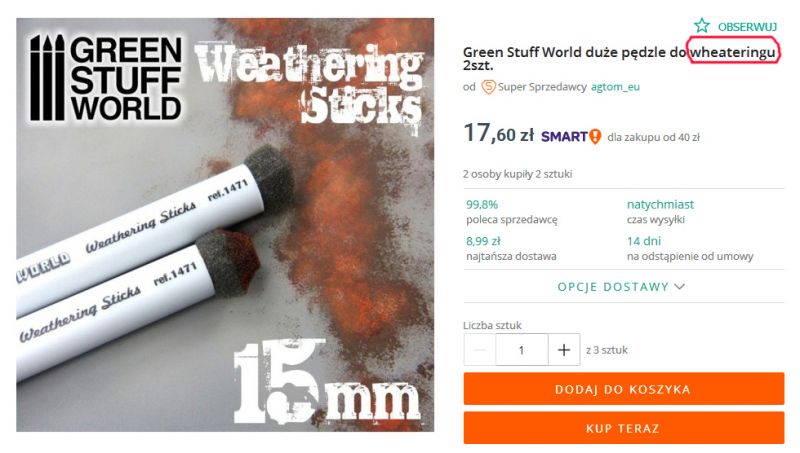Image resolution: width=800 pixels, height=453 pixels.
Task: Click the 8,99 zł cheapest delivery
Action: click(x=483, y=241)
